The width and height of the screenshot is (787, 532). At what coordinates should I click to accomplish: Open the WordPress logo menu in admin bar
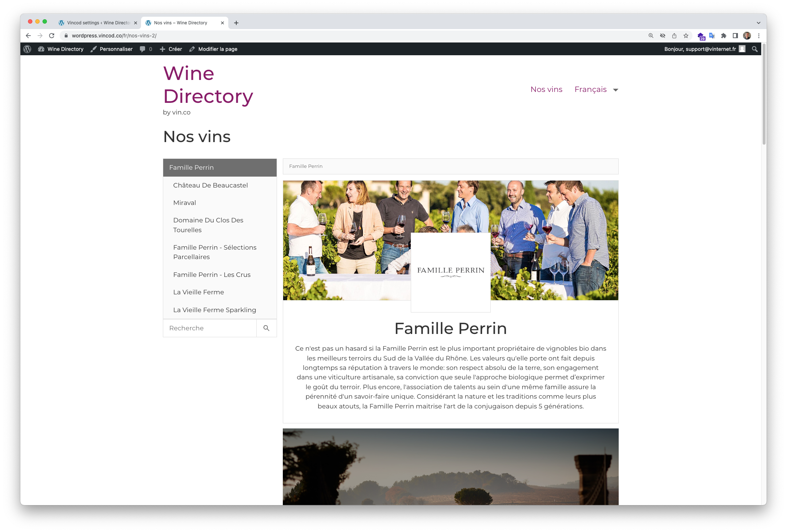tap(27, 49)
